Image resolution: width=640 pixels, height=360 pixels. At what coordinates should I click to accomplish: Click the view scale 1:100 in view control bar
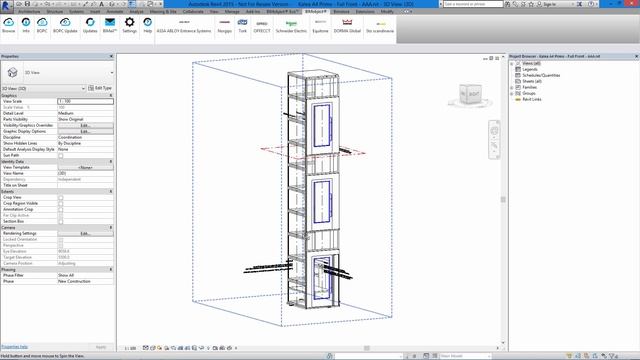[x=130, y=348]
